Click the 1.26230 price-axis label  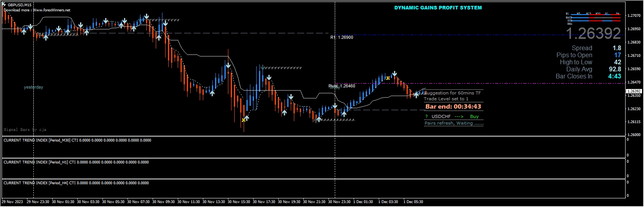click(634, 109)
